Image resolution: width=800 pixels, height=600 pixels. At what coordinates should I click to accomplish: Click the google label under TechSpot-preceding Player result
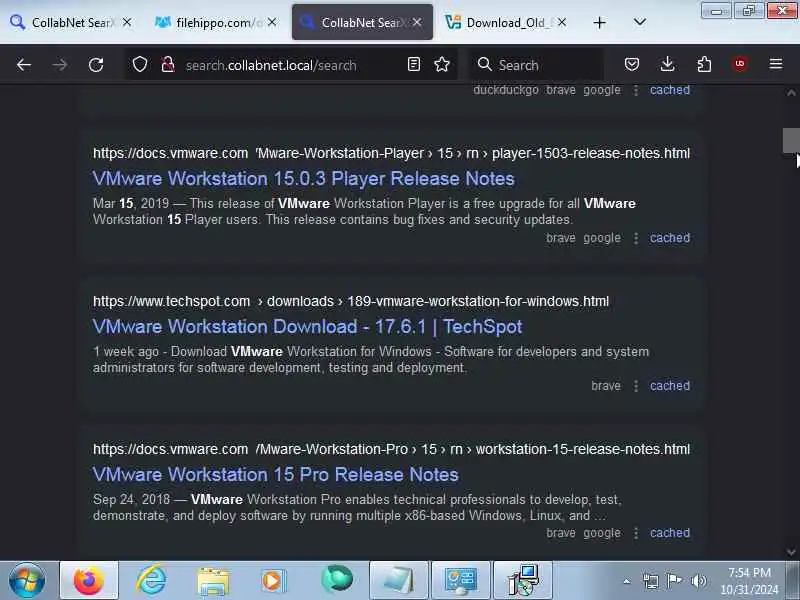(602, 238)
